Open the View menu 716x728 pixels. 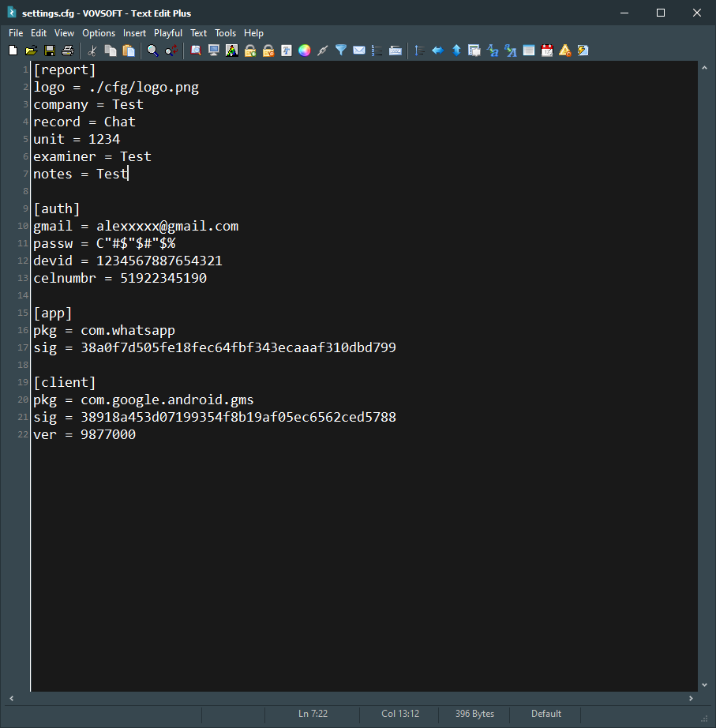coord(64,33)
